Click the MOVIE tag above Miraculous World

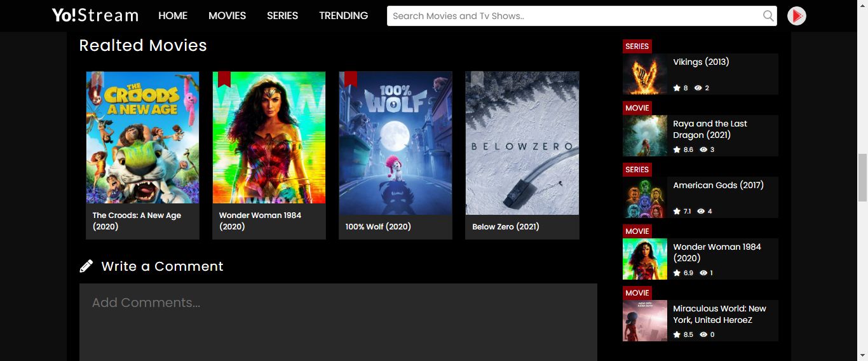[637, 293]
